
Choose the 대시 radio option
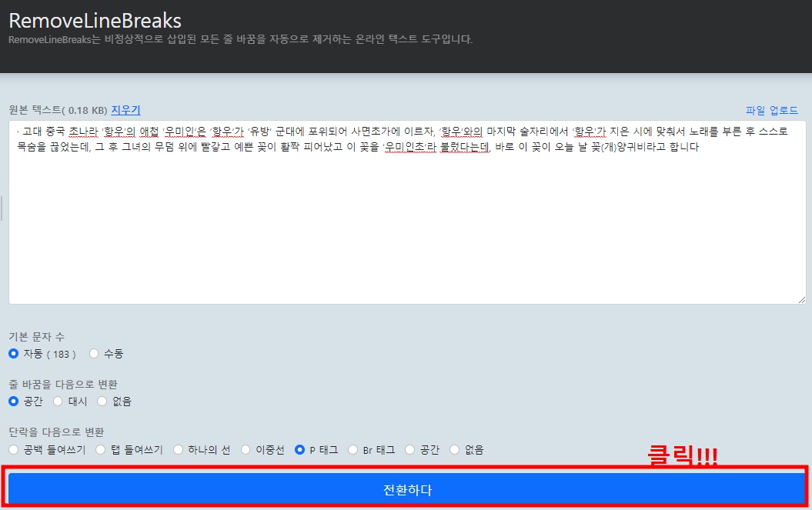[58, 402]
